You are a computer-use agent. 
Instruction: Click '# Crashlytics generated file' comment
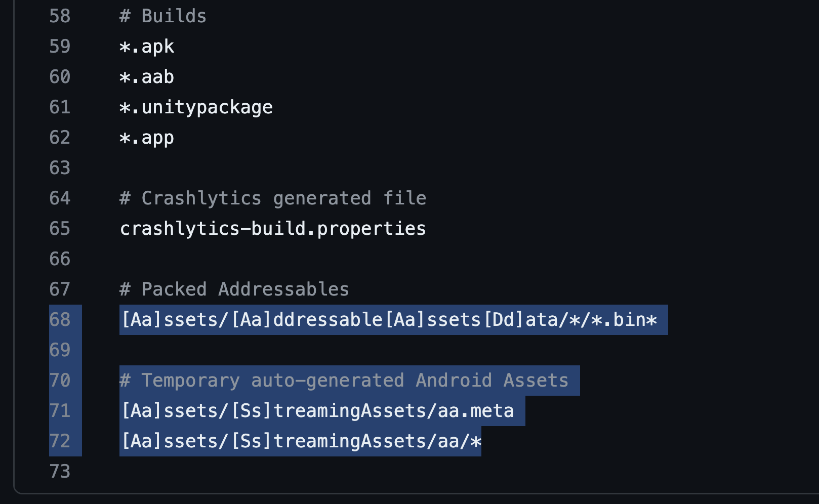point(273,198)
